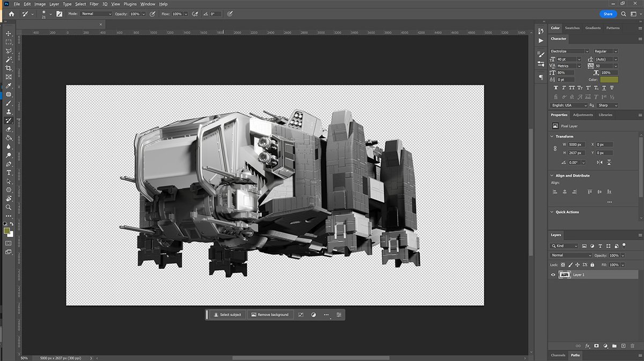The image size is (644, 361).
Task: Click the font size 40 pt field
Action: [566, 58]
